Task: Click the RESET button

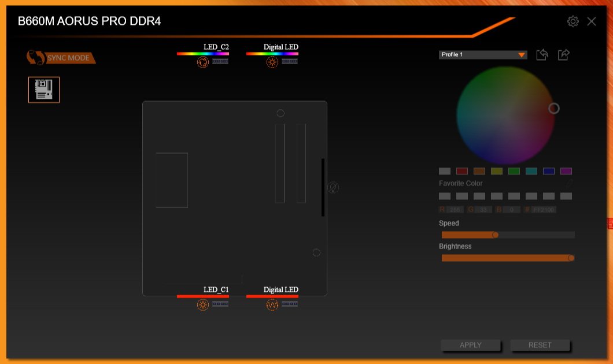Action: click(540, 345)
